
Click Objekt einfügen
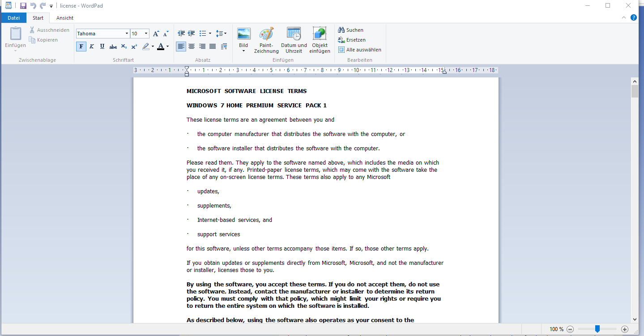click(x=320, y=40)
